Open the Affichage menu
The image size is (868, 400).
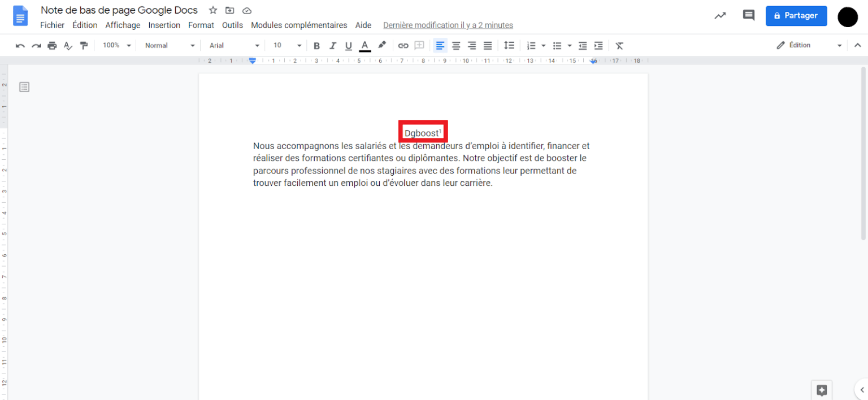pyautogui.click(x=123, y=25)
